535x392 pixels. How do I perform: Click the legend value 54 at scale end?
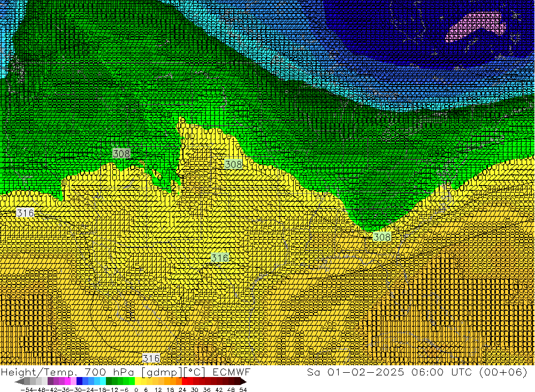243,390
